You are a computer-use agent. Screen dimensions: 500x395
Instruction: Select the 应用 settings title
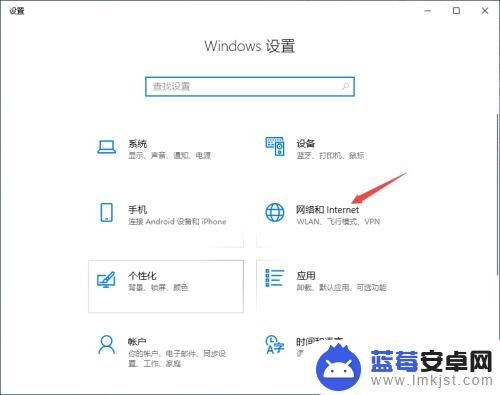[306, 276]
